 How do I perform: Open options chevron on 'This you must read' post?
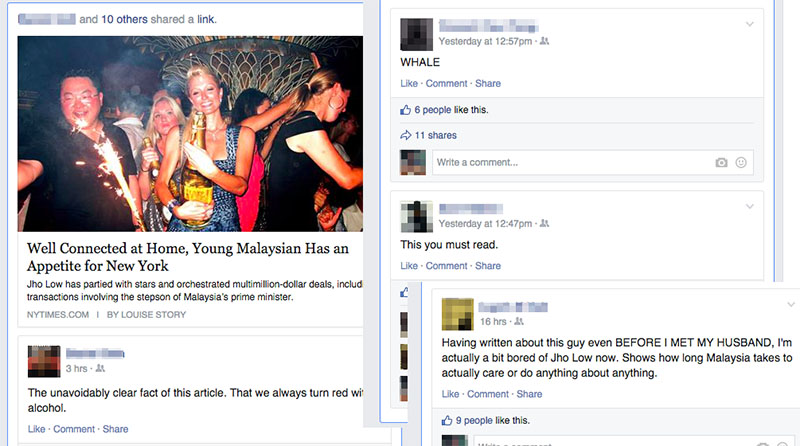(749, 207)
